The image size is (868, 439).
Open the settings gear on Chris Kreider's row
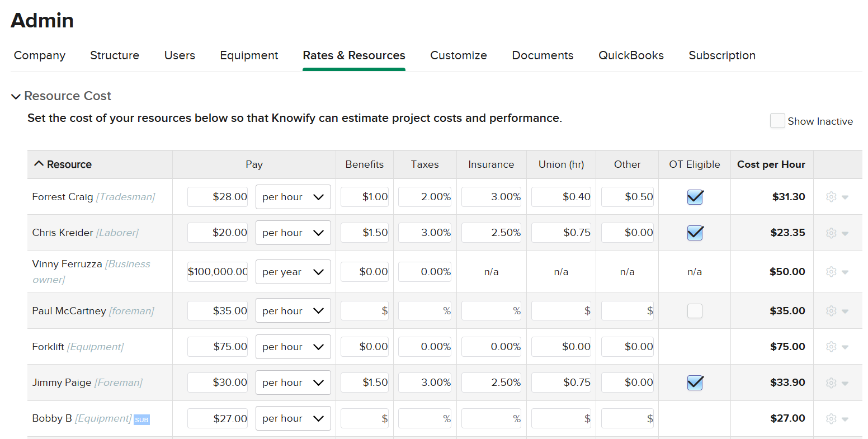pos(831,233)
